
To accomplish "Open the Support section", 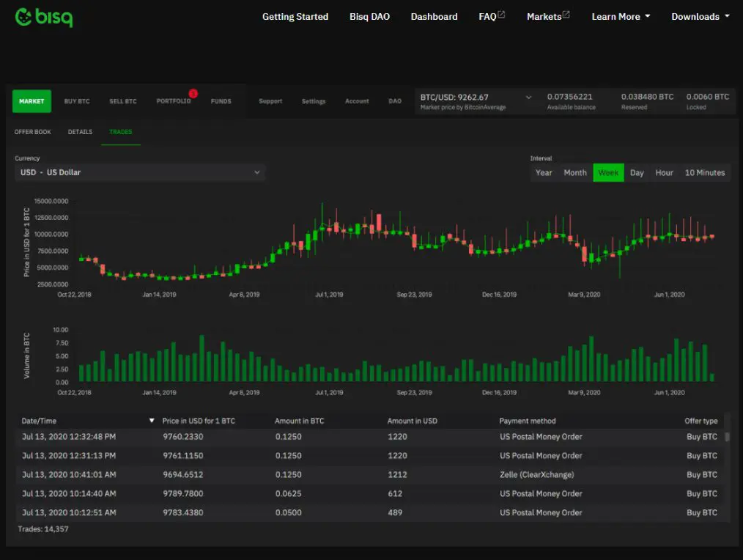I will click(x=270, y=101).
